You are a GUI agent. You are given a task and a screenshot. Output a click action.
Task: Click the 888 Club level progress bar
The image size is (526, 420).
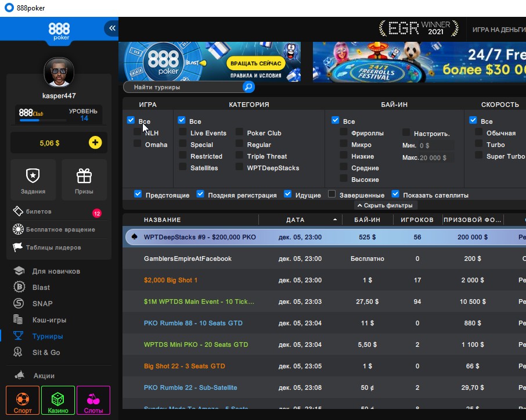click(42, 120)
